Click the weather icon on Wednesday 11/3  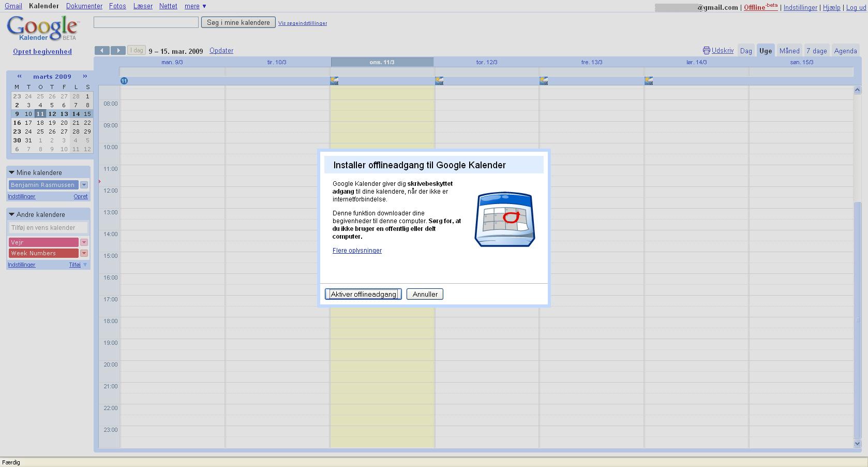pyautogui.click(x=335, y=81)
